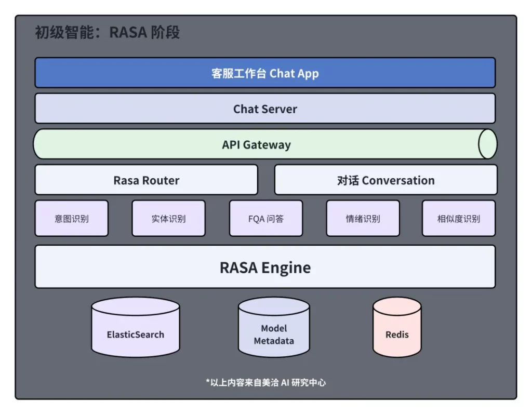Click the footnote 以上内容来自美洽 AI 研究中心
532x415 pixels.
point(265,382)
